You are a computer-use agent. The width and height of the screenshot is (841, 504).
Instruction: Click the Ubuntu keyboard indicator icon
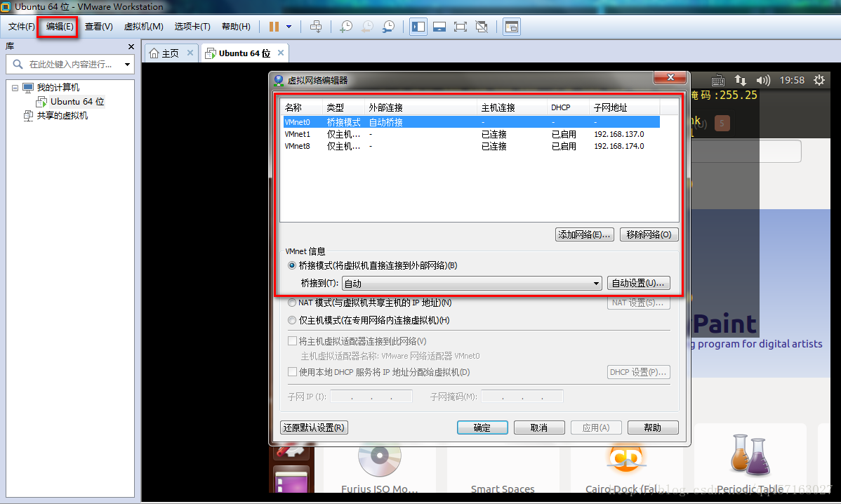[x=717, y=81]
